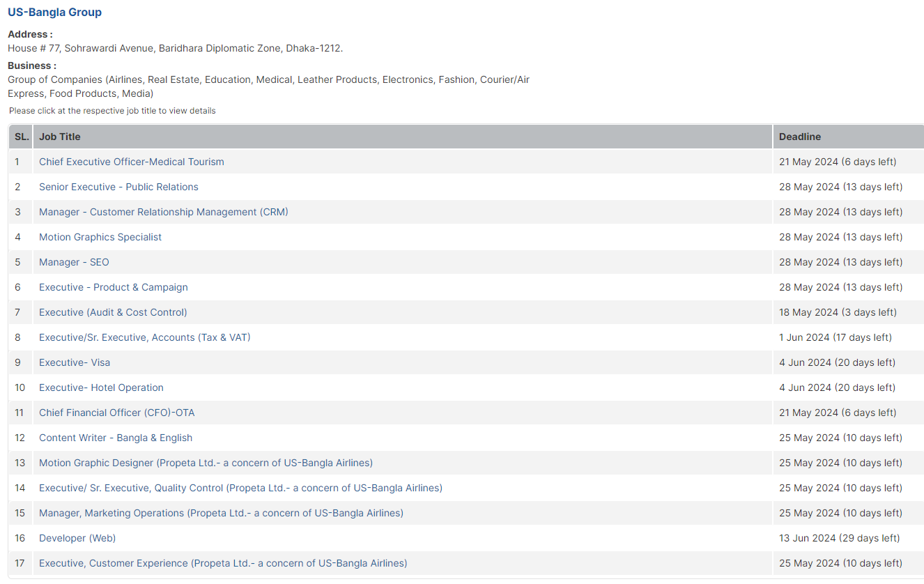Viewport: 924px width, 584px height.
Task: Select 'Please click at the respective job title' note
Action: coord(112,111)
